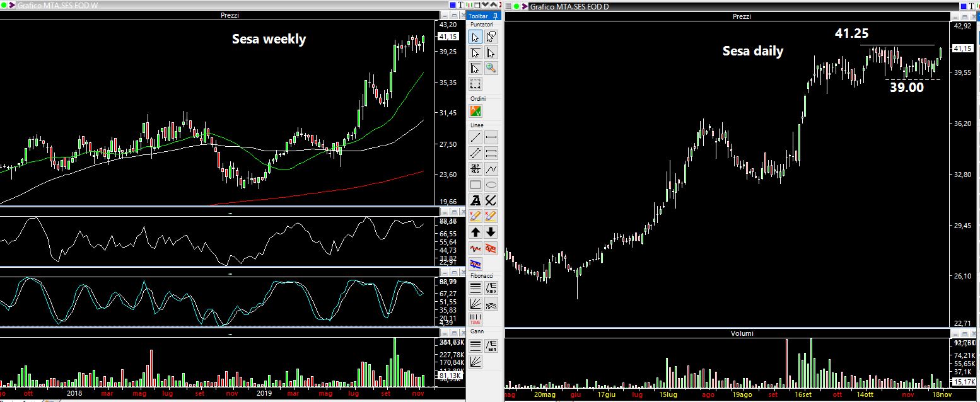Select the Fibonacci arcs tool
This screenshot has width=980, height=402.
click(491, 304)
